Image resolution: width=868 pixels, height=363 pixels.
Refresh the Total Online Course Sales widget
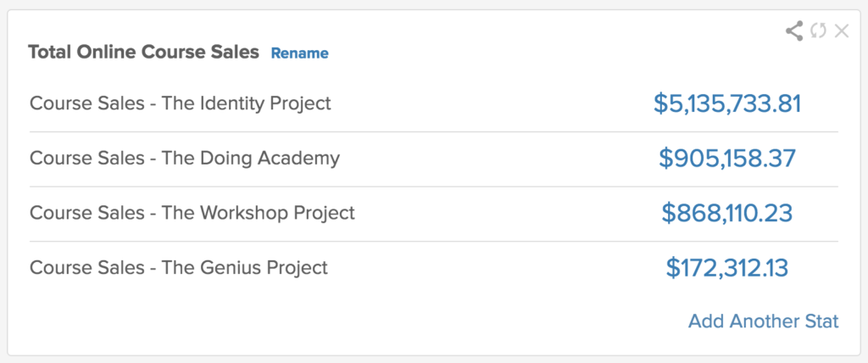pyautogui.click(x=818, y=31)
